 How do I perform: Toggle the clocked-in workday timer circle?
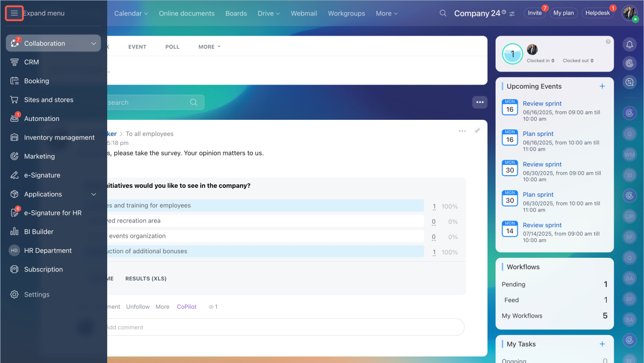tap(512, 54)
